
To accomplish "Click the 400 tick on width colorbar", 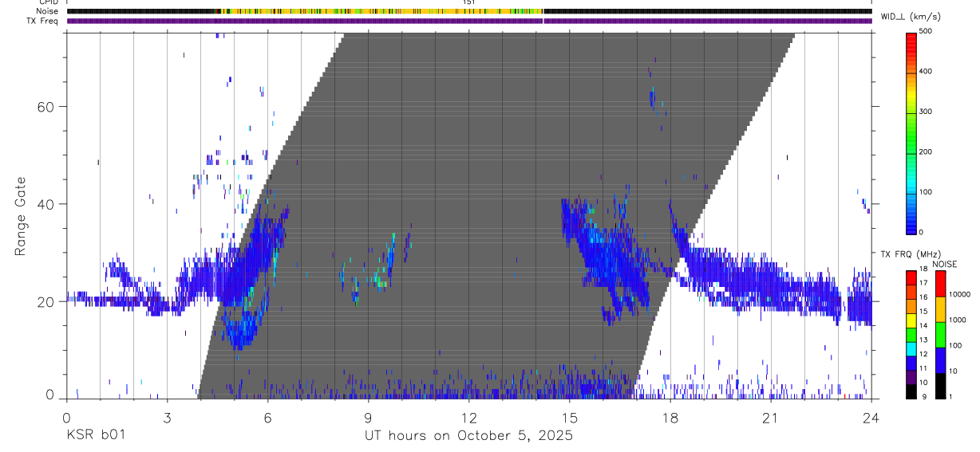I will click(927, 72).
